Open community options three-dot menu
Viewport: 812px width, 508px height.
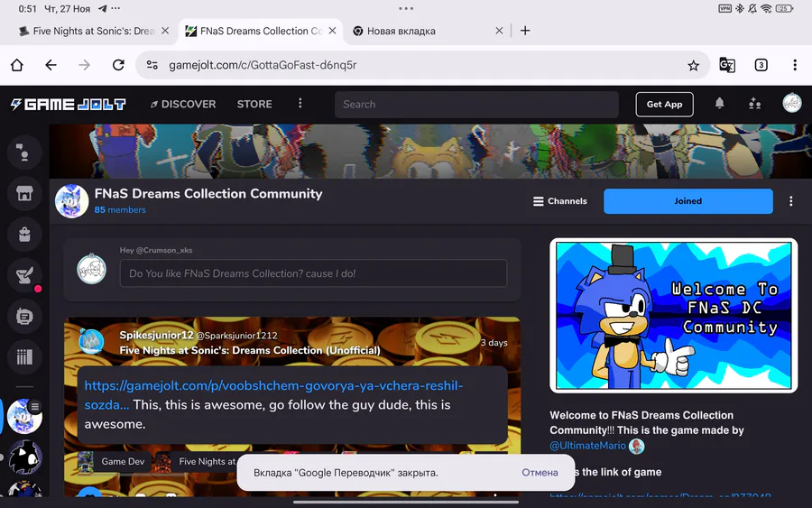(790, 201)
